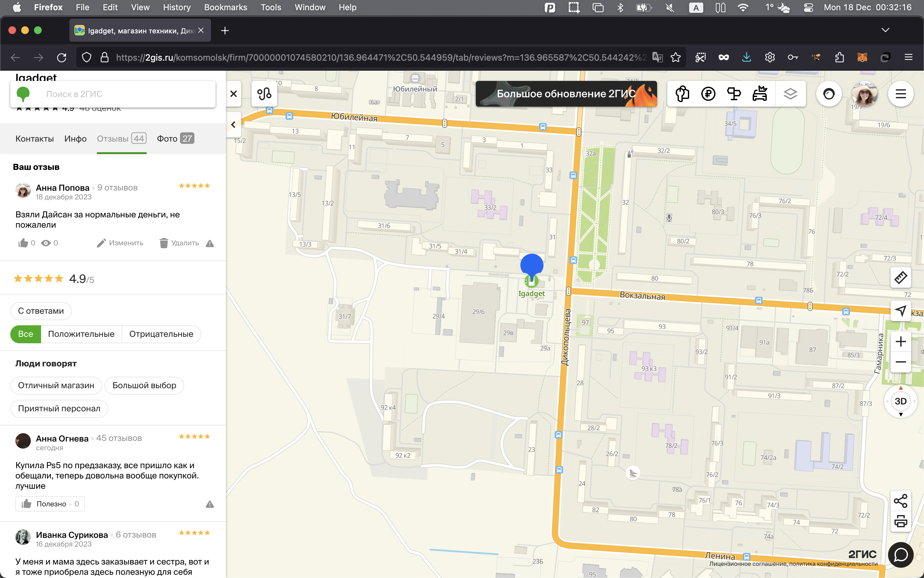Filter by Отрицательные reviews
924x578 pixels.
(161, 334)
